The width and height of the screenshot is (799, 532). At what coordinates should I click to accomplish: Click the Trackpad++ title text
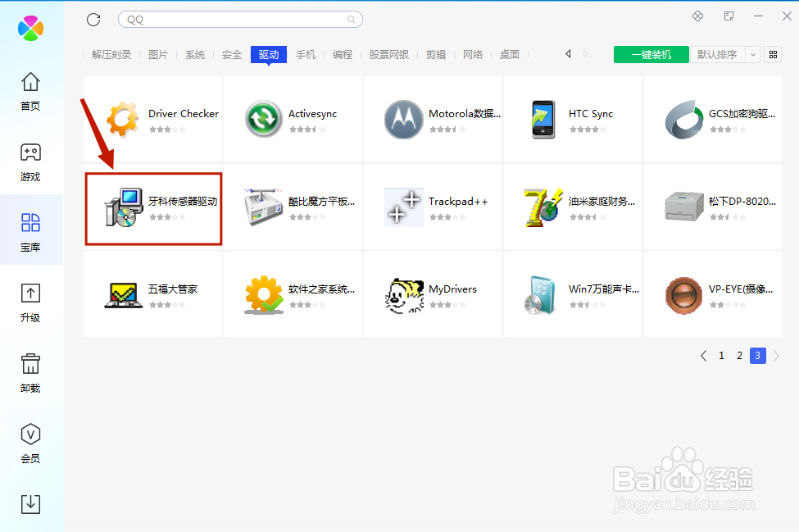458,202
